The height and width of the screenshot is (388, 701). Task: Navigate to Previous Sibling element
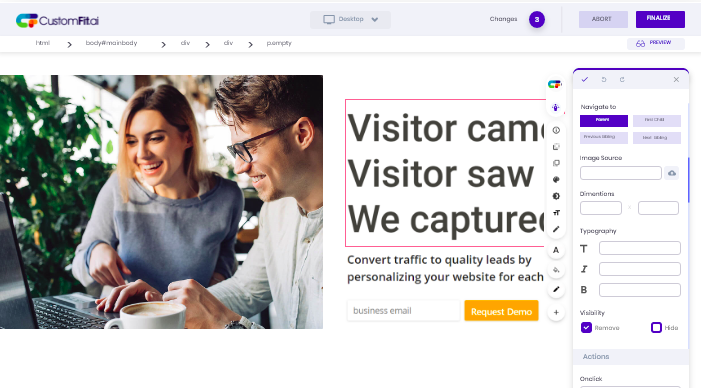604,138
